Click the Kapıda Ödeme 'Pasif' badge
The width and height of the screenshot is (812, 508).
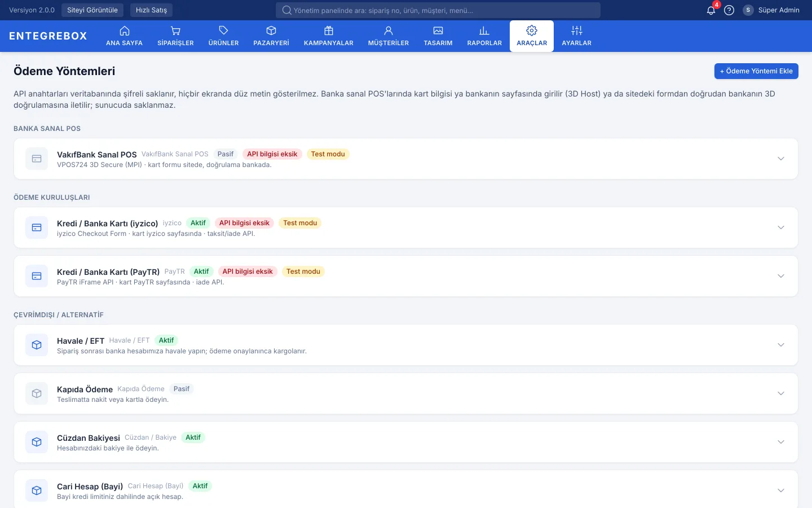point(182,389)
